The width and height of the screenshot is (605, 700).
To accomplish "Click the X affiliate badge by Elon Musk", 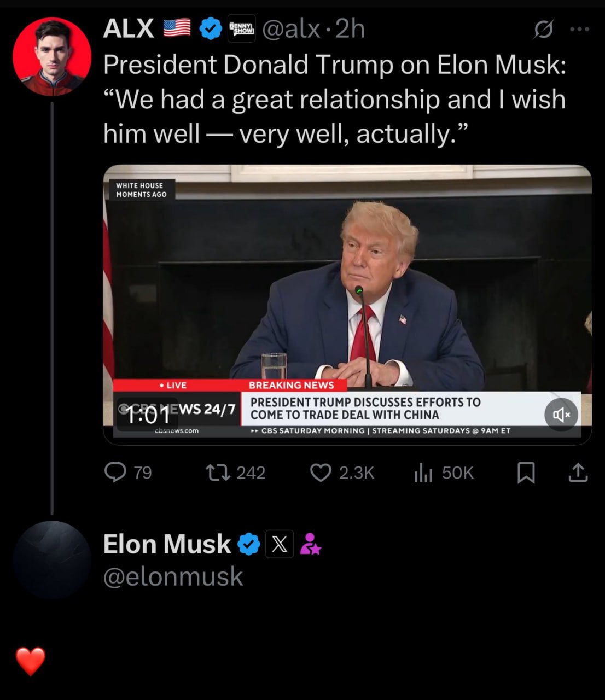I will pos(280,544).
